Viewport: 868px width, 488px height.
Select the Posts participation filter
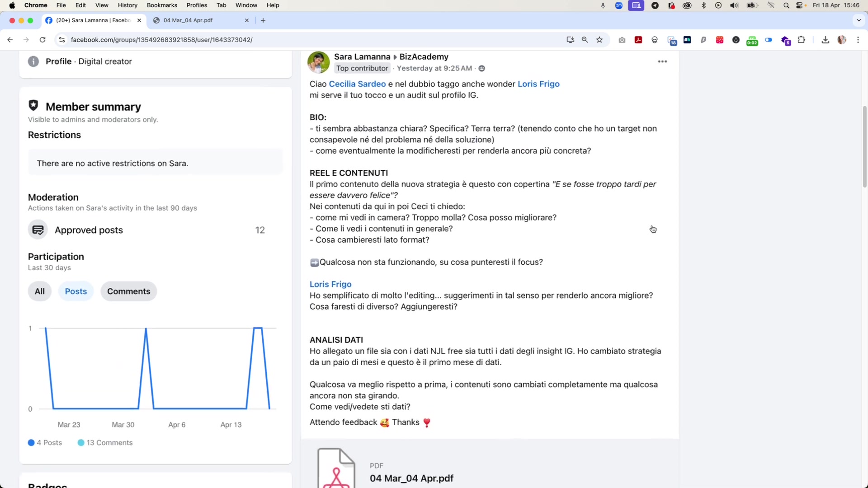coord(75,291)
